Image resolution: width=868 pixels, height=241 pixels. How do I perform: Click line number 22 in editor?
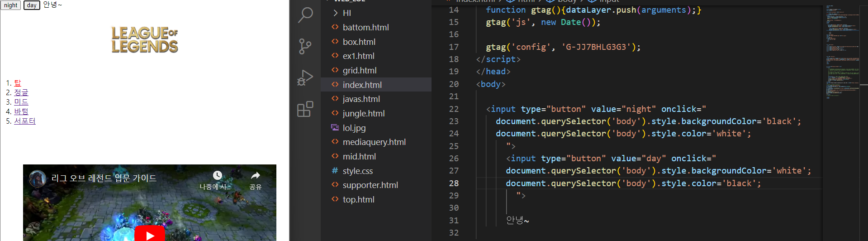[454, 109]
